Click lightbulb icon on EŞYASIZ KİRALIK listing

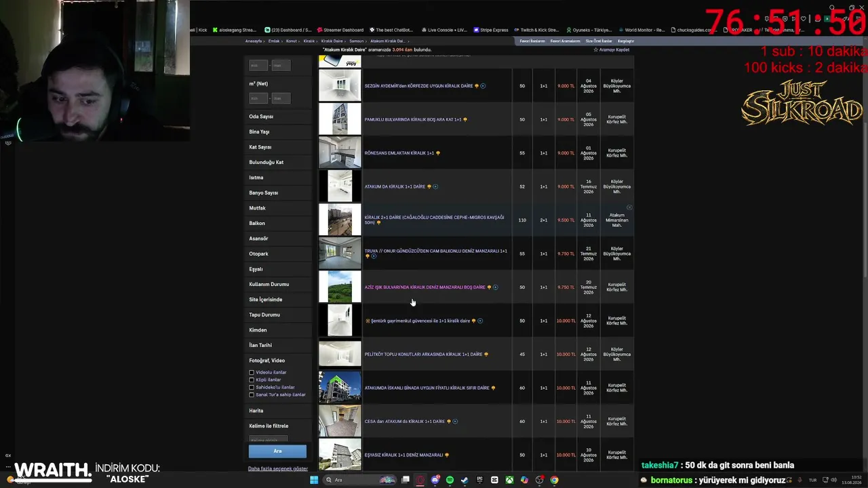(446, 455)
